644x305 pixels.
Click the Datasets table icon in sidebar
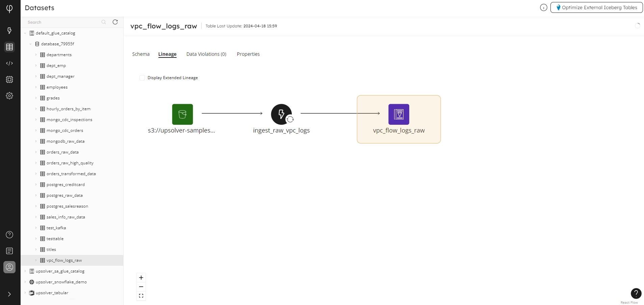click(x=9, y=47)
